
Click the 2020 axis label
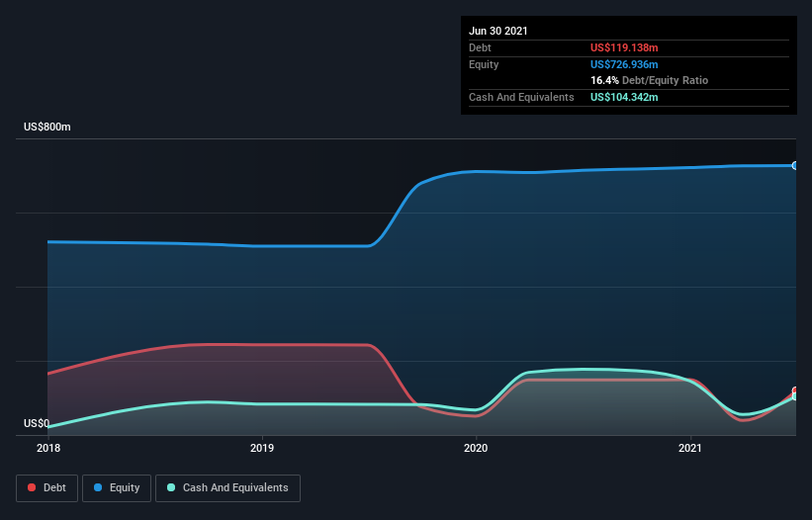click(476, 448)
